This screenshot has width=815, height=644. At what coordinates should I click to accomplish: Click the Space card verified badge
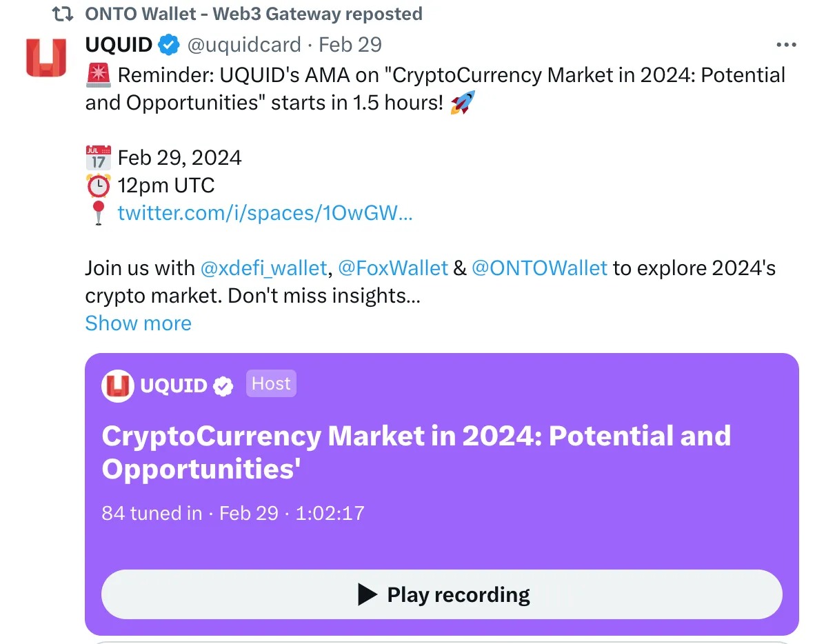coord(223,386)
